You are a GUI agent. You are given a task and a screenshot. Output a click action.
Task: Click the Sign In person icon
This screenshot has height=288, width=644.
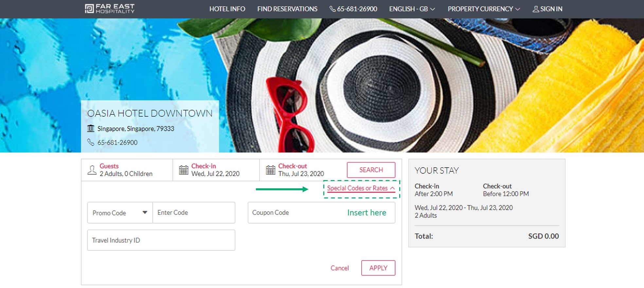coord(536,9)
